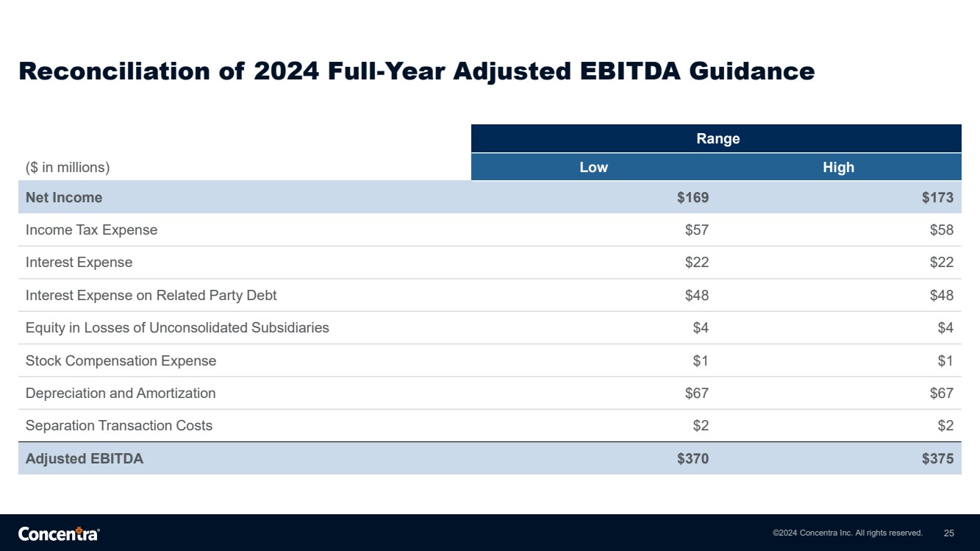This screenshot has width=980, height=551.
Task: Click the Stock Compensation low value $1
Action: tap(701, 361)
